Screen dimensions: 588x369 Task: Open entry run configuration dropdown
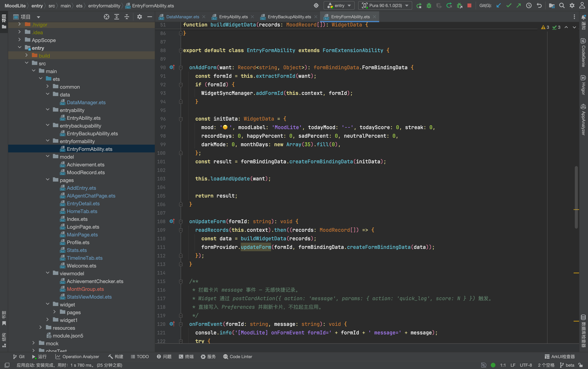[339, 5]
